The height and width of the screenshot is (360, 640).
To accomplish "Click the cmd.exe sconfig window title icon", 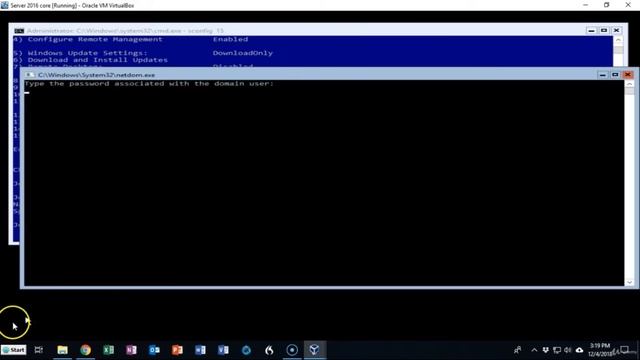I will coord(19,31).
